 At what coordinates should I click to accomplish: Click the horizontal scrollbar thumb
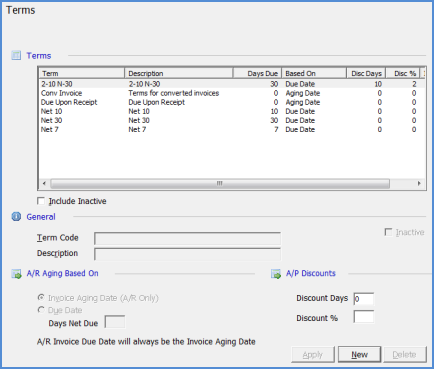[220, 183]
